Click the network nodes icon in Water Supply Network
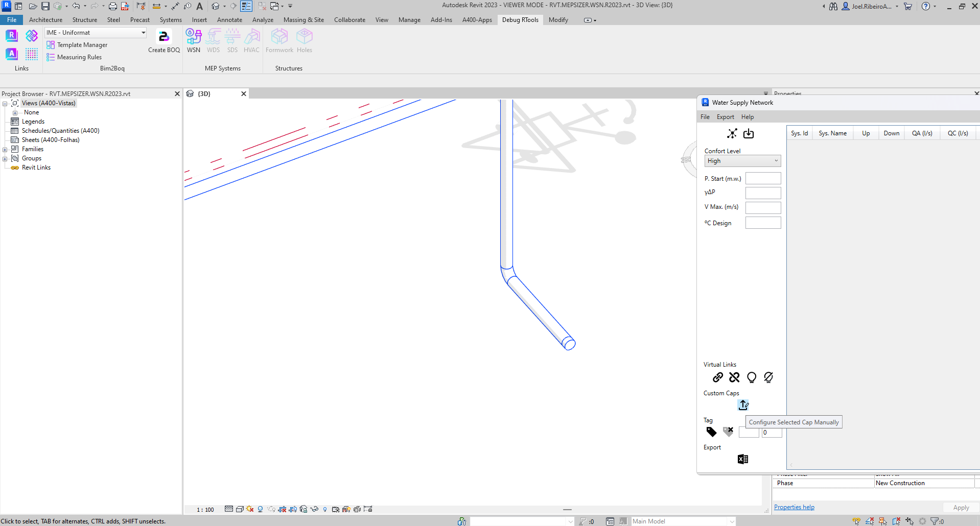 (x=732, y=133)
